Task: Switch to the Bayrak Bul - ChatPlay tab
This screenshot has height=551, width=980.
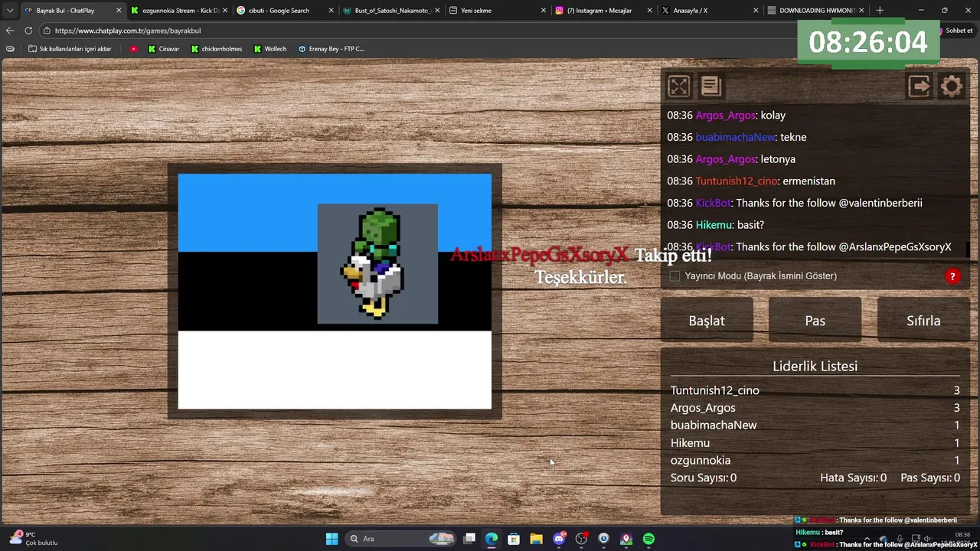Action: [67, 11]
